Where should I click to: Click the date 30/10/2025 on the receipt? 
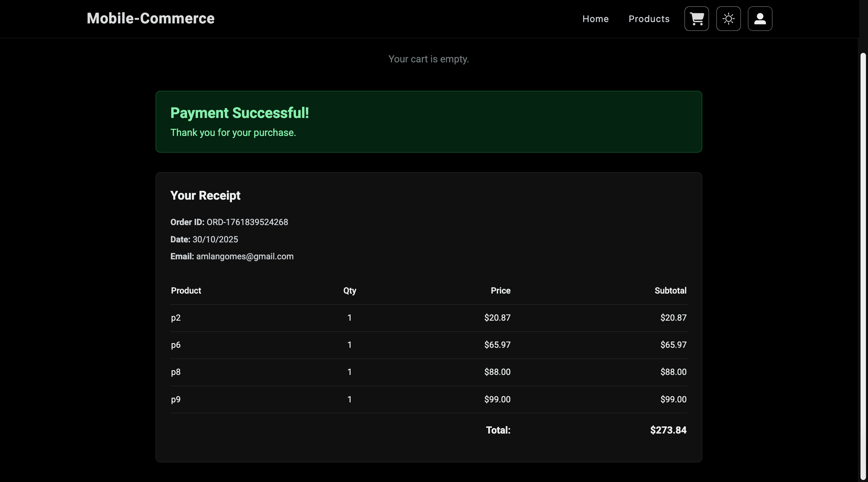215,239
